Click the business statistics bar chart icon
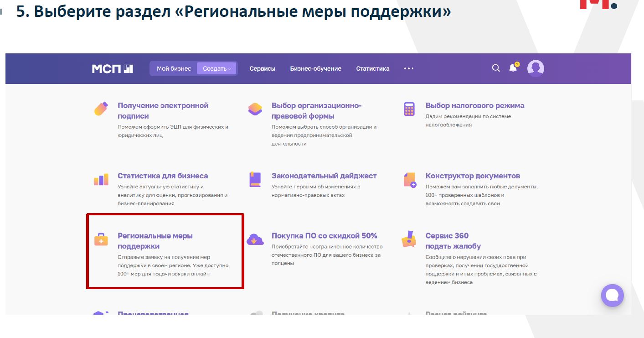This screenshot has width=644, height=338. coord(101,179)
